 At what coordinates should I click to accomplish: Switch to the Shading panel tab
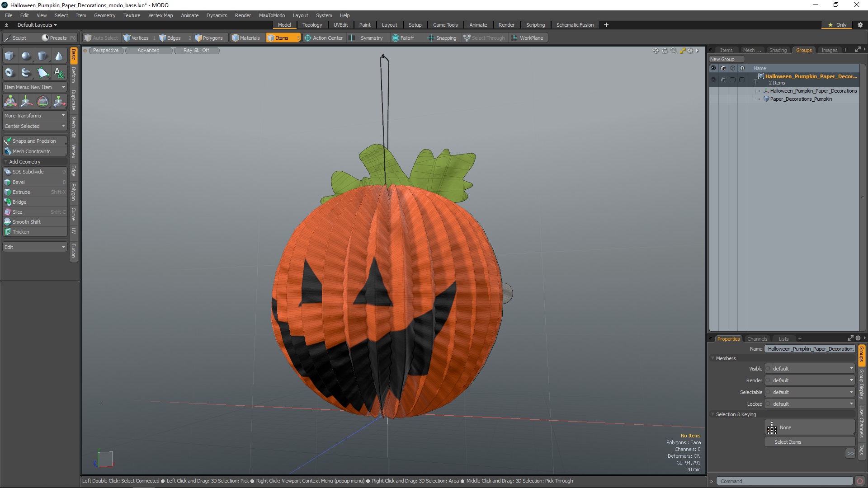point(778,50)
